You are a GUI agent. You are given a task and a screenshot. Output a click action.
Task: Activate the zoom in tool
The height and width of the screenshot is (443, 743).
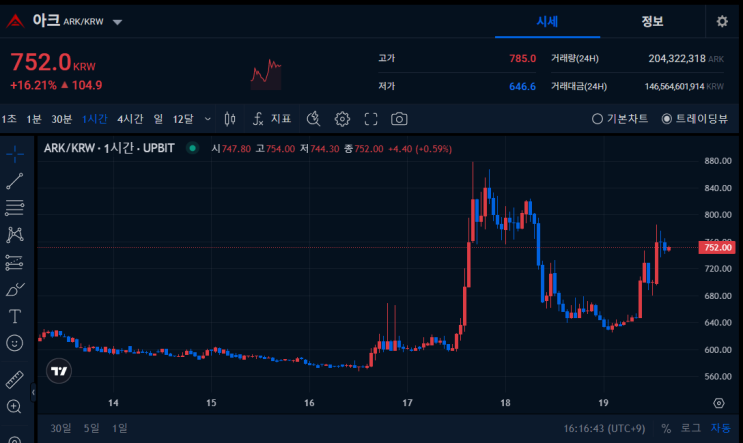(14, 407)
